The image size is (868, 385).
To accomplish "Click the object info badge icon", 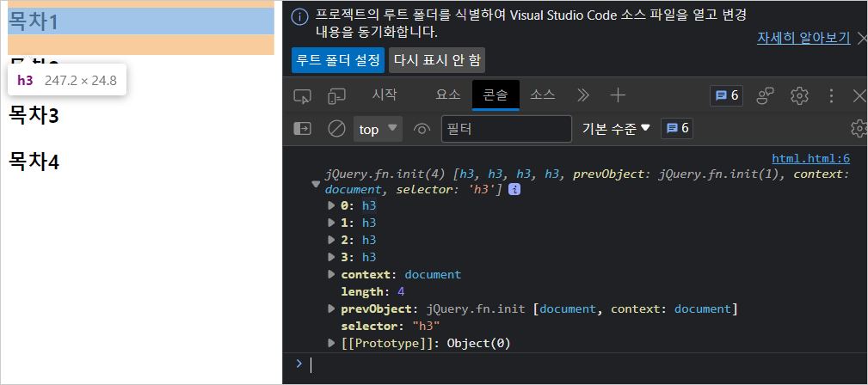I will click(514, 189).
